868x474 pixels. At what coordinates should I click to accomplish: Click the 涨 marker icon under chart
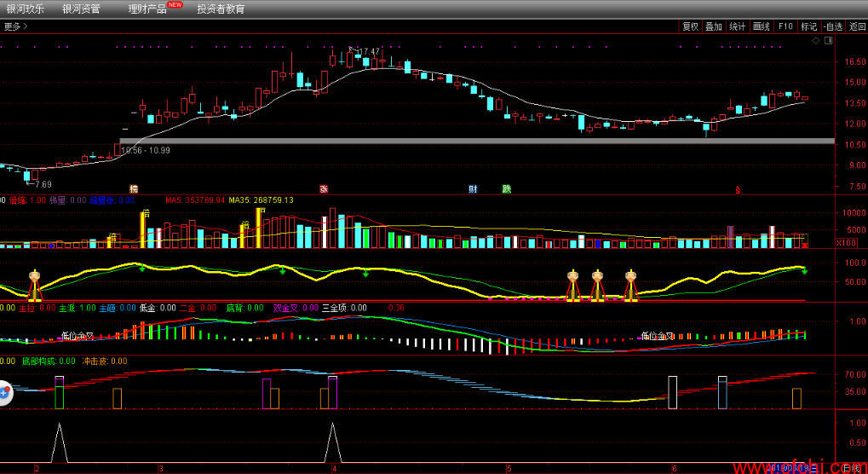(324, 188)
